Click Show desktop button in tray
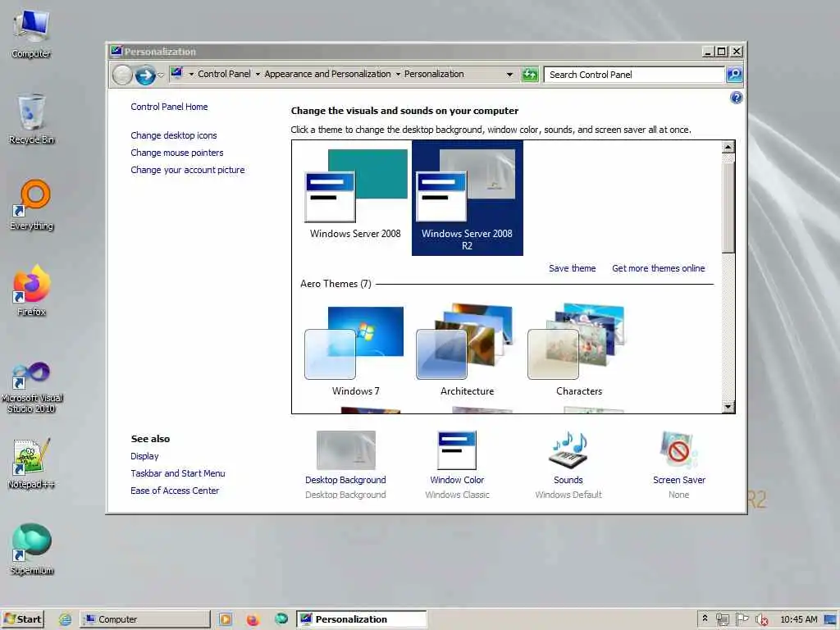Screen dimensions: 840x630 point(830,619)
